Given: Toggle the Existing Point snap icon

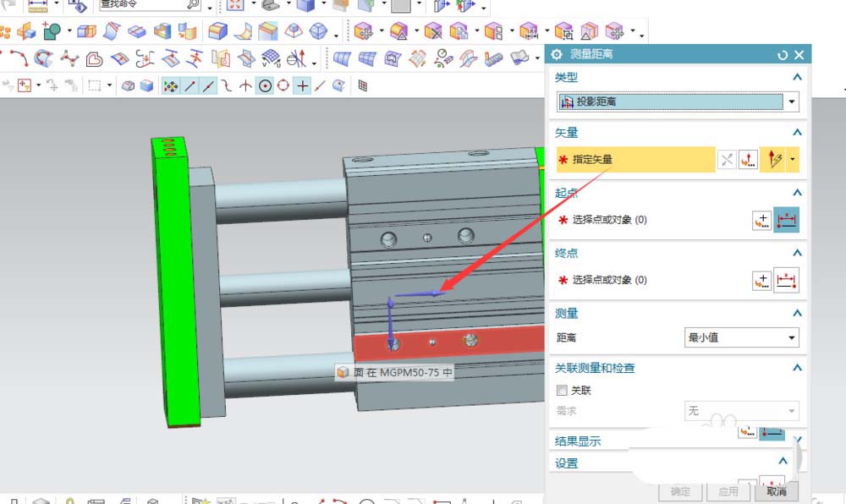Looking at the screenshot, I should click(303, 85).
